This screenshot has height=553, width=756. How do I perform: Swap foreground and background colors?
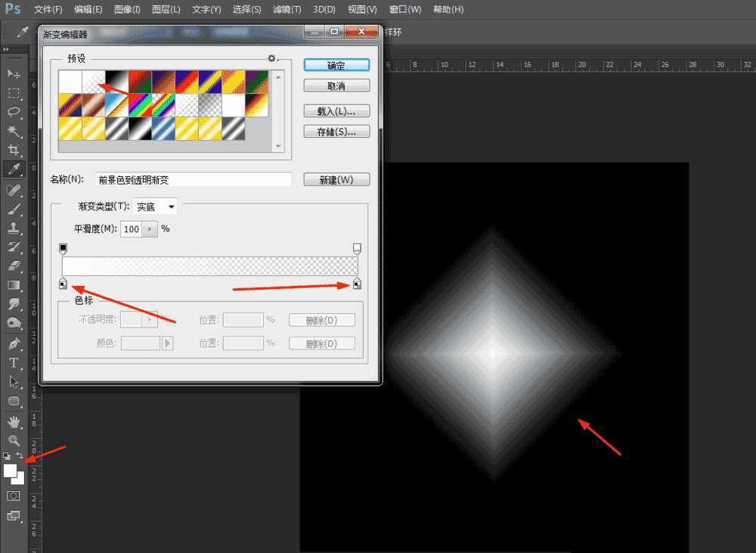click(x=20, y=455)
